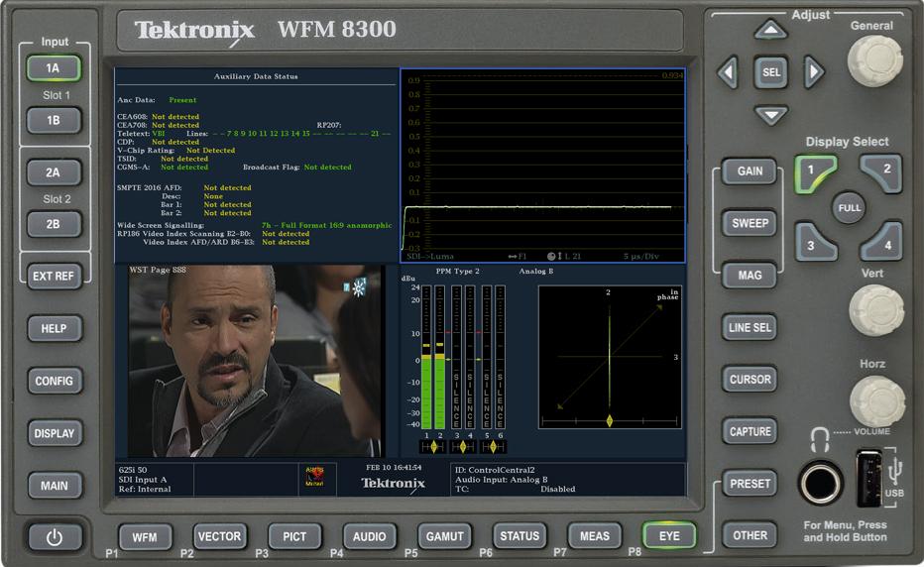The height and width of the screenshot is (567, 924).
Task: Toggle the EXT REF button
Action: click(x=53, y=276)
